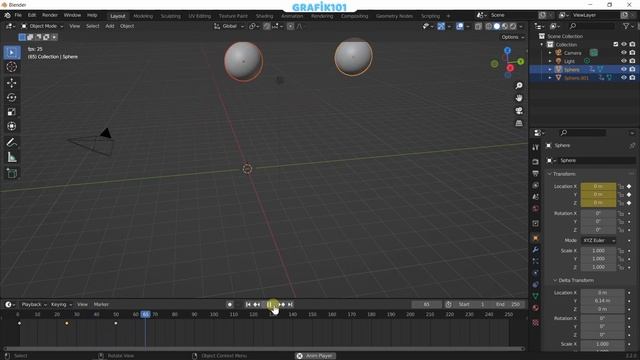Activate the Scale tool
Screen dimensions: 640x360
11,111
